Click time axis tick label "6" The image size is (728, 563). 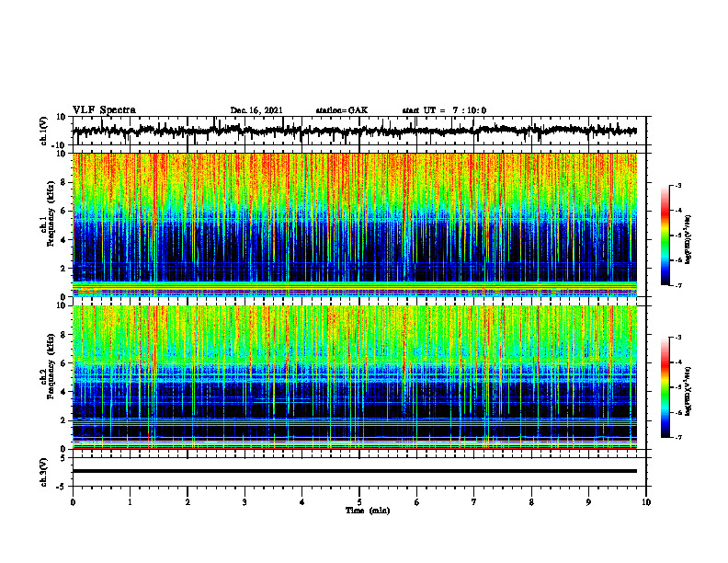click(x=417, y=502)
